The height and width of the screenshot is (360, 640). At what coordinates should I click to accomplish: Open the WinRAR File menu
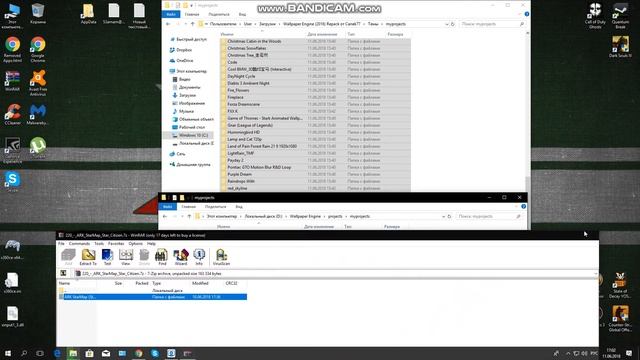(x=61, y=244)
